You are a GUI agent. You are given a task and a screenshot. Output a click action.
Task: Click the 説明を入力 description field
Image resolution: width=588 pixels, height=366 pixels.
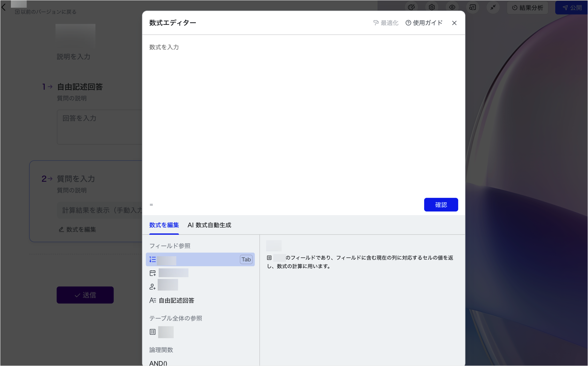pos(73,56)
